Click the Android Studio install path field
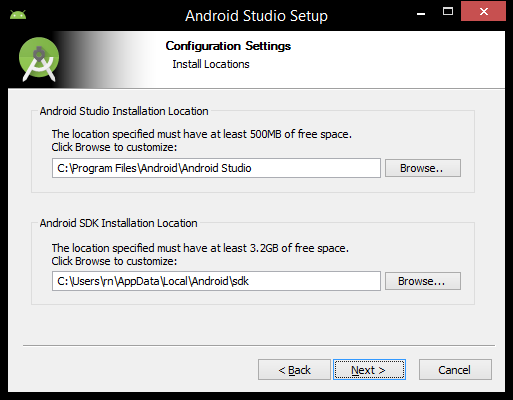 (216, 168)
